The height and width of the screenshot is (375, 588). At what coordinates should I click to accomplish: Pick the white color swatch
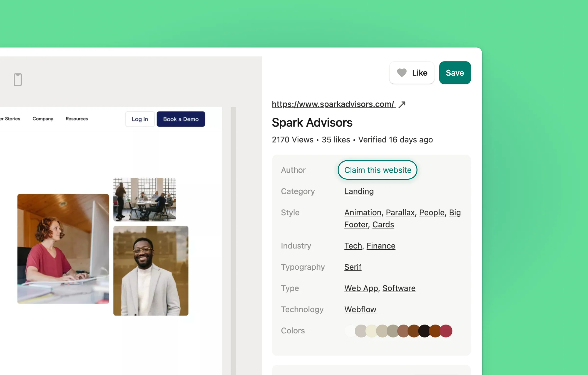pyautogui.click(x=350, y=331)
